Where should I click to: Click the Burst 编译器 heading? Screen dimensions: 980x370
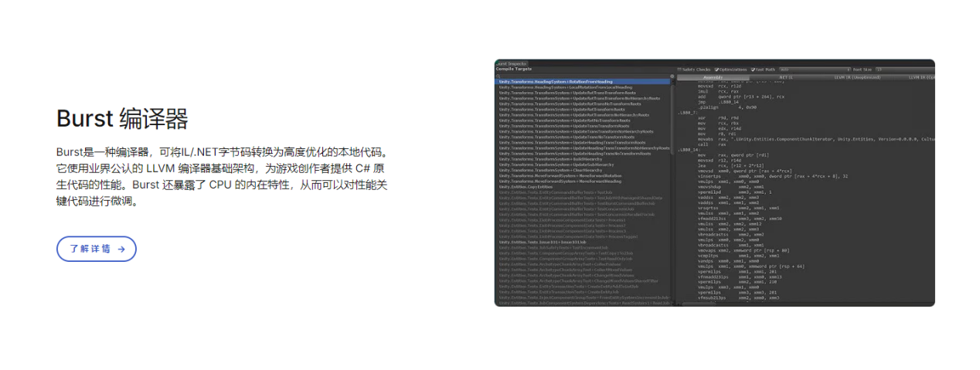tap(122, 119)
